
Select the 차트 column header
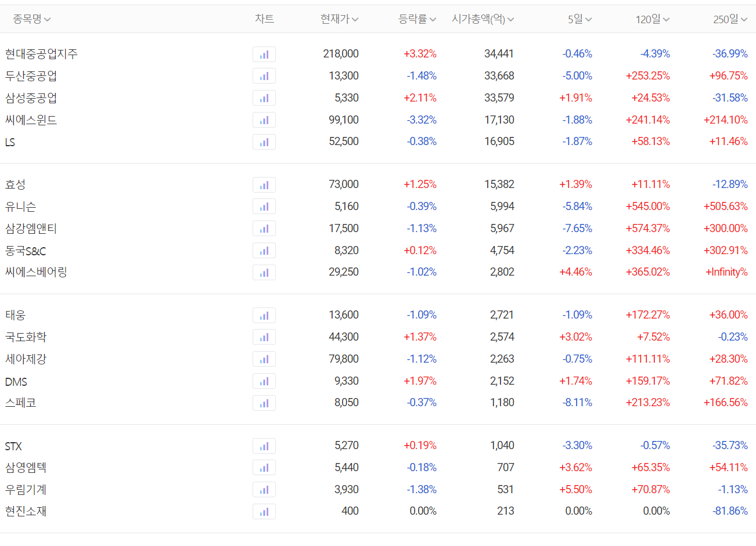pos(264,19)
